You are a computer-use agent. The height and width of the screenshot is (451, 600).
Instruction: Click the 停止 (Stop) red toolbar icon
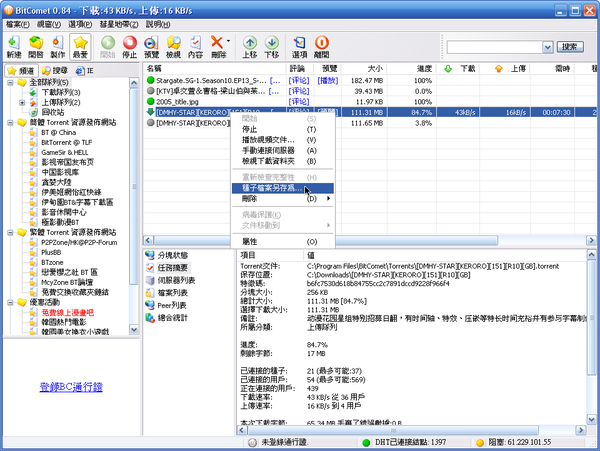(130, 47)
